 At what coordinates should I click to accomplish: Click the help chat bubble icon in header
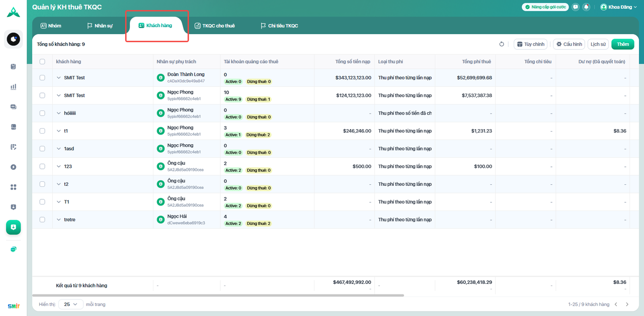click(576, 7)
